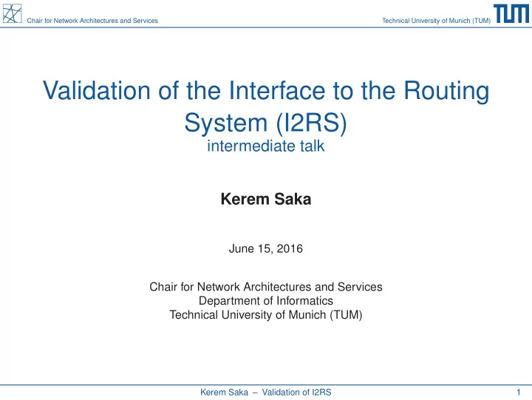This screenshot has width=532, height=400.
Task: Click the subtitle 'intermediate talk'
Action: point(266,146)
